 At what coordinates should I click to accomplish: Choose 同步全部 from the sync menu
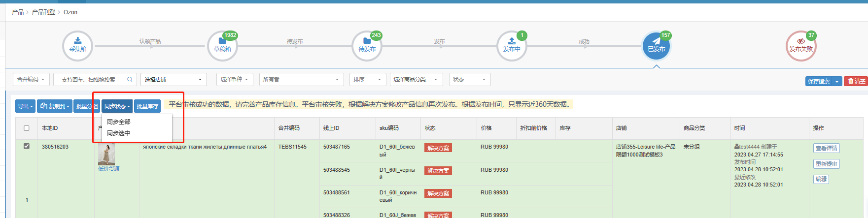pyautogui.click(x=119, y=122)
